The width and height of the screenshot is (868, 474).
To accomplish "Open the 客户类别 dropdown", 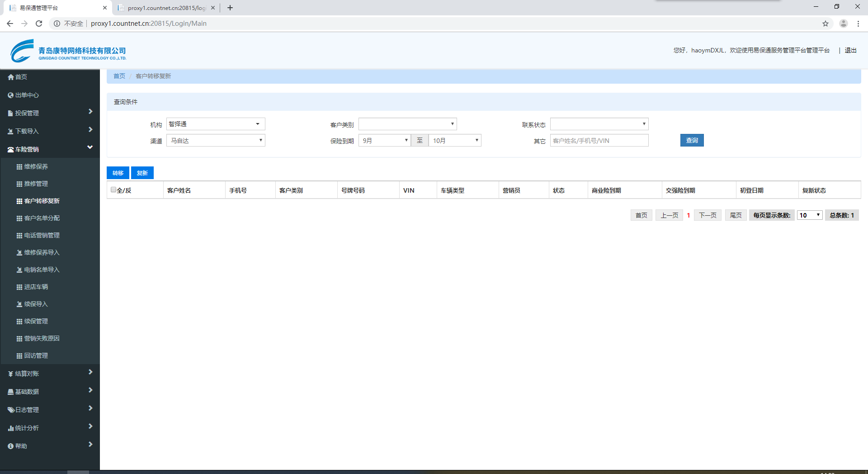I will pyautogui.click(x=408, y=124).
